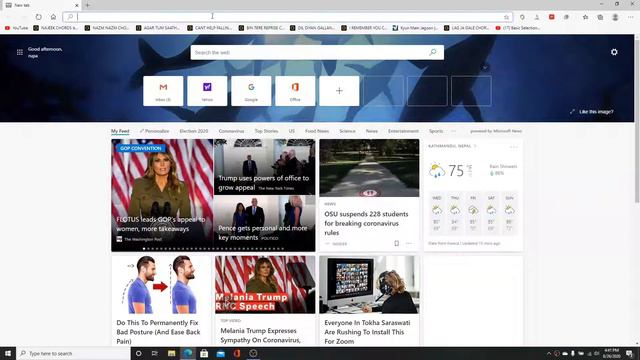The width and height of the screenshot is (640, 360).
Task: Click the address bar input field
Action: click(x=288, y=17)
